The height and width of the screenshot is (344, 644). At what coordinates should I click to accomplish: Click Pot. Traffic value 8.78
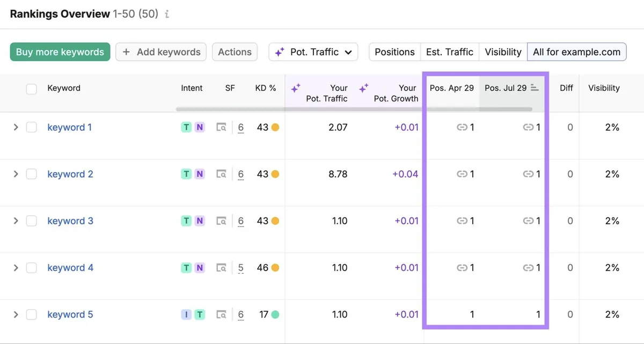[338, 174]
